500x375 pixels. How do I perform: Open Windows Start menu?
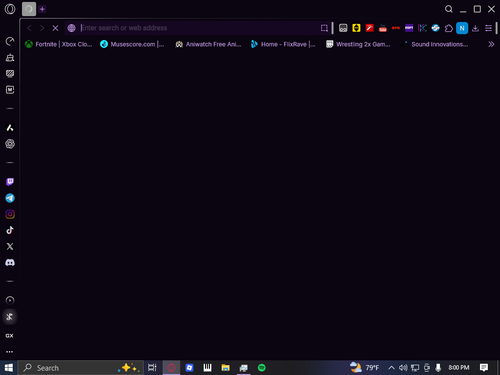(9, 368)
